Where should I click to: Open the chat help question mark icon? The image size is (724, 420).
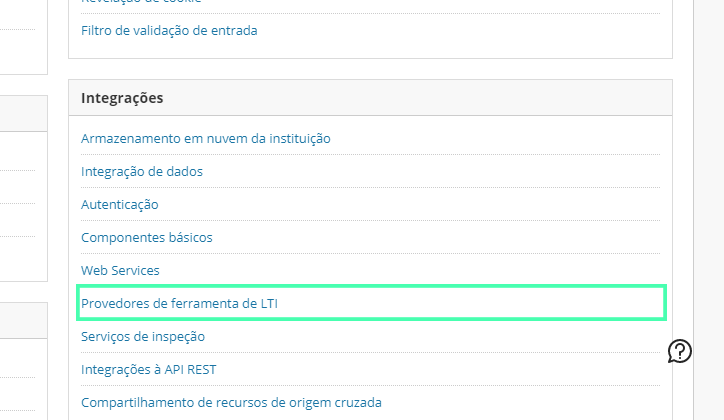click(680, 351)
